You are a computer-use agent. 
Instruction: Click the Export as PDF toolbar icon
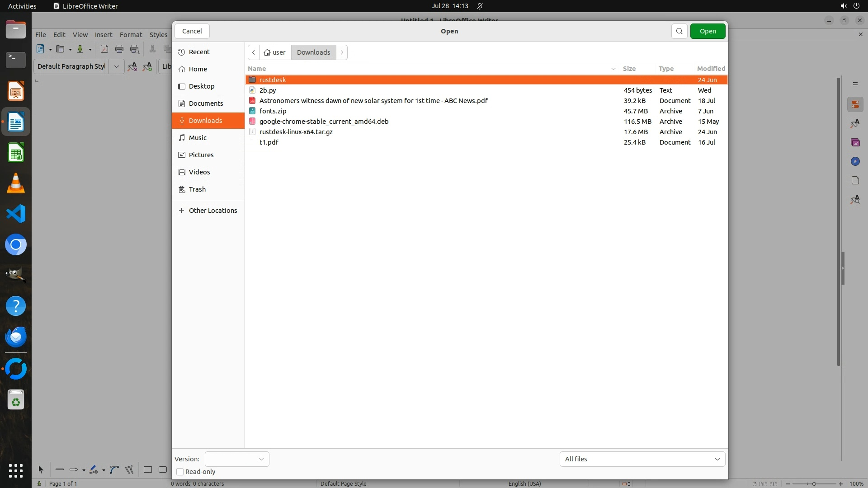[104, 49]
